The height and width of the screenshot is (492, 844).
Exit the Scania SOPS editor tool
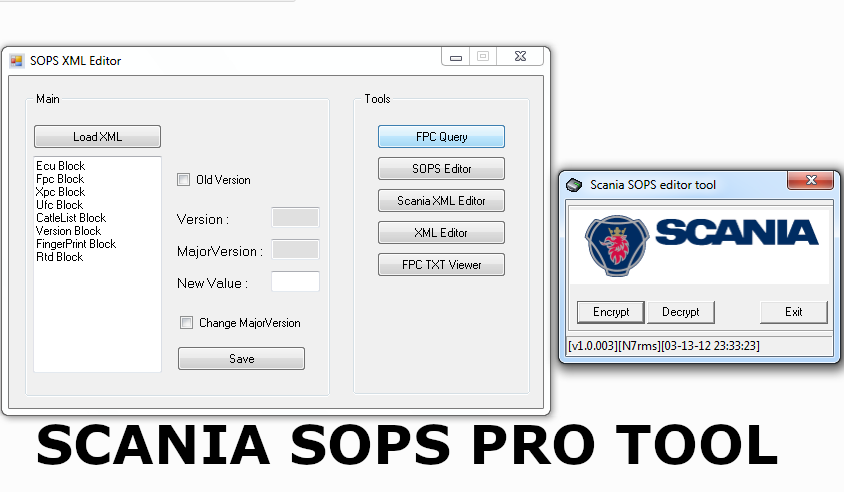coord(793,312)
